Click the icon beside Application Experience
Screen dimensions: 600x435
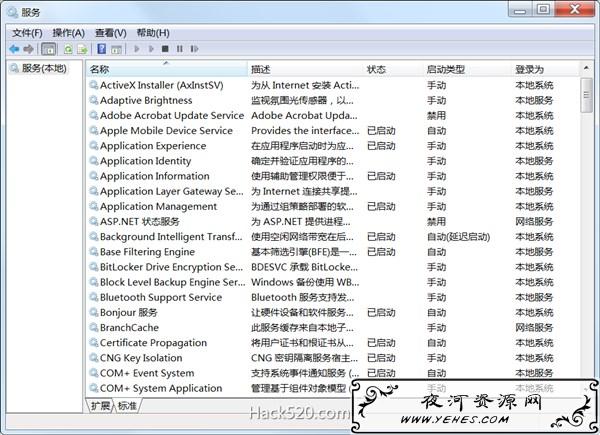click(x=93, y=146)
